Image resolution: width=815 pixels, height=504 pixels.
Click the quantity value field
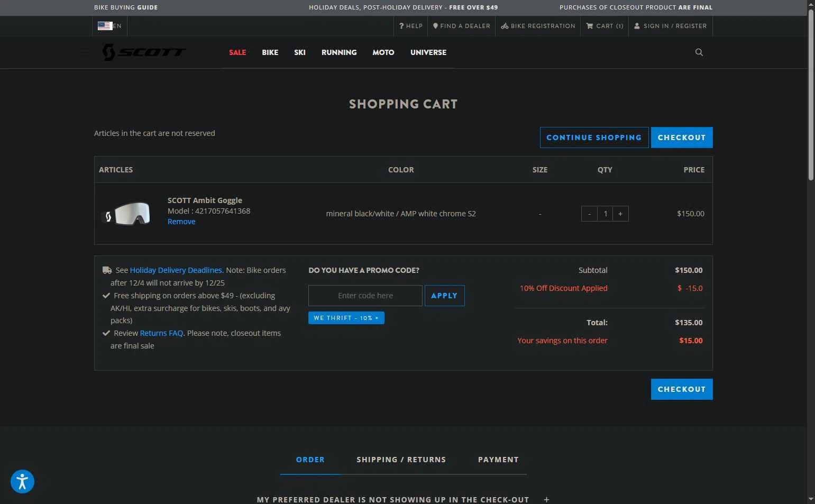[x=605, y=214]
